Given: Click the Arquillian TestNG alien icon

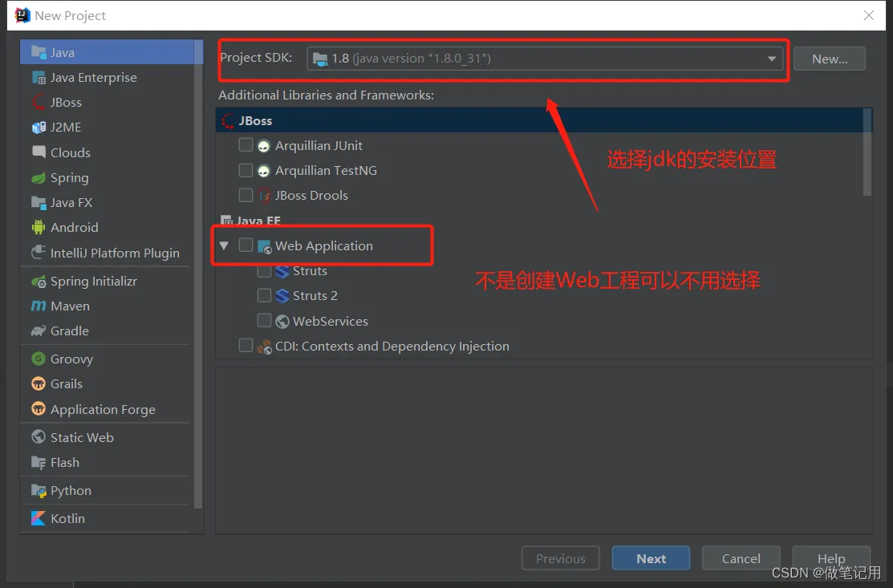Looking at the screenshot, I should coord(263,171).
